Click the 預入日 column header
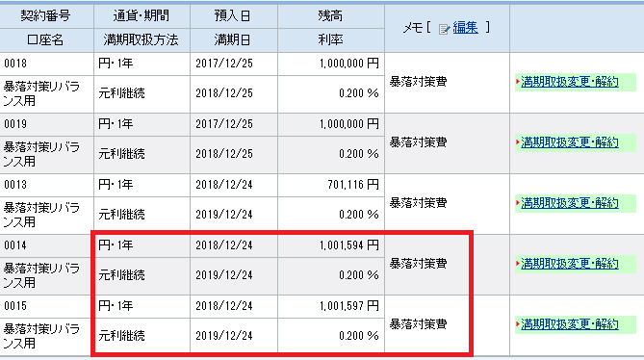 [x=234, y=16]
